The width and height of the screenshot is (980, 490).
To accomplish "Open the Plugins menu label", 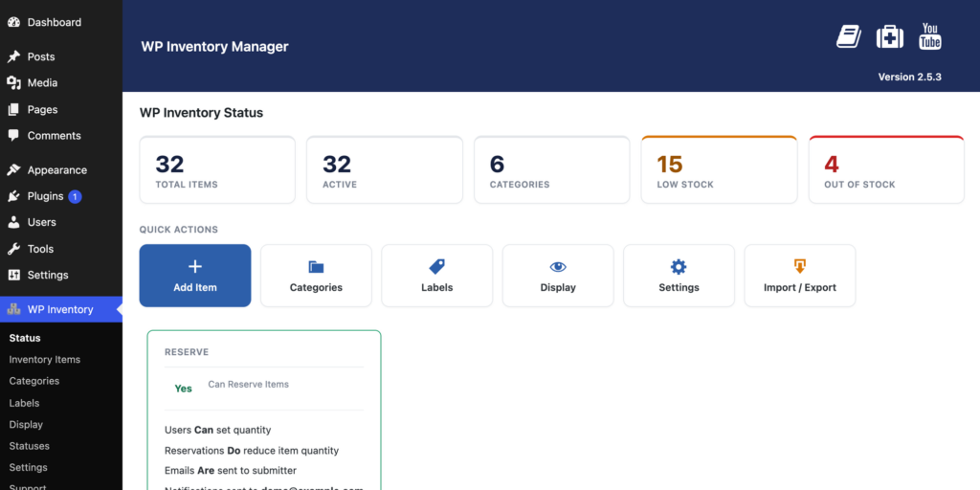I will coord(46,196).
